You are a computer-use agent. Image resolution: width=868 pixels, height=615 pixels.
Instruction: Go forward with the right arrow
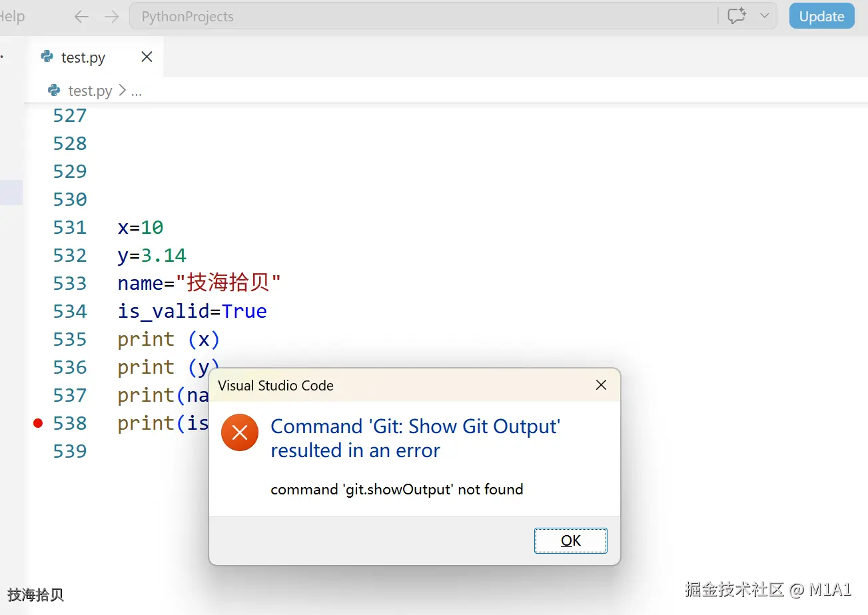pos(112,17)
